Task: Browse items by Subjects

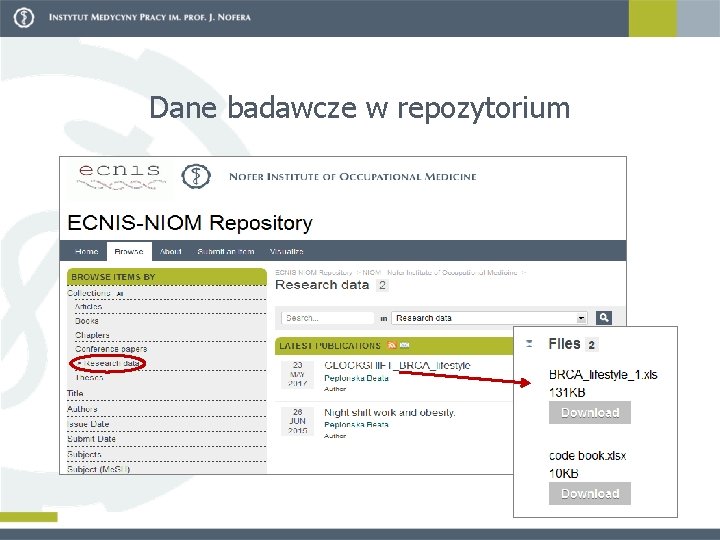Action: [84, 454]
